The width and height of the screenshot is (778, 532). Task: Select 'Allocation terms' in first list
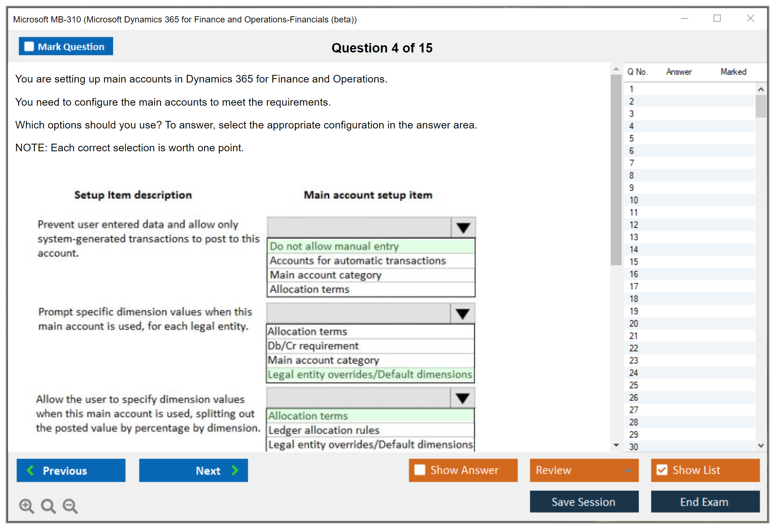coord(371,290)
